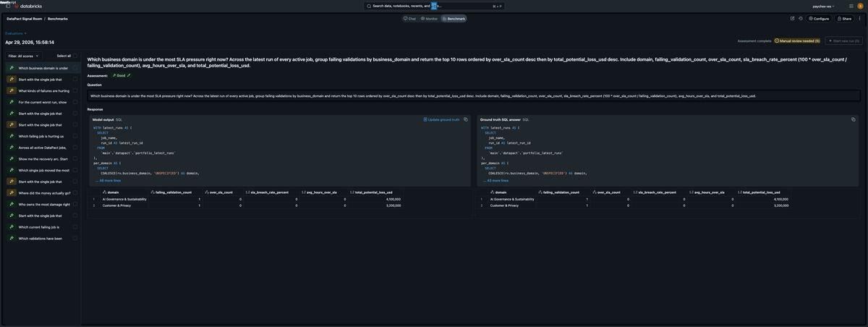Click the Share button
This screenshot has width=868, height=327.
tap(843, 18)
